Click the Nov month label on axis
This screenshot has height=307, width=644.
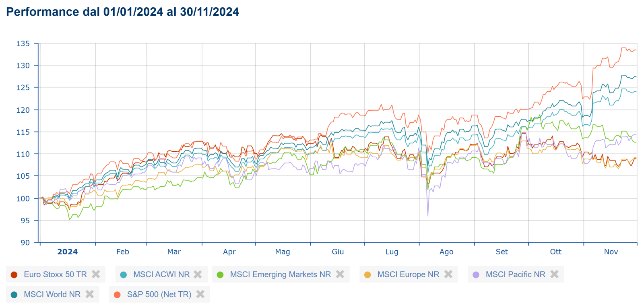pyautogui.click(x=611, y=252)
